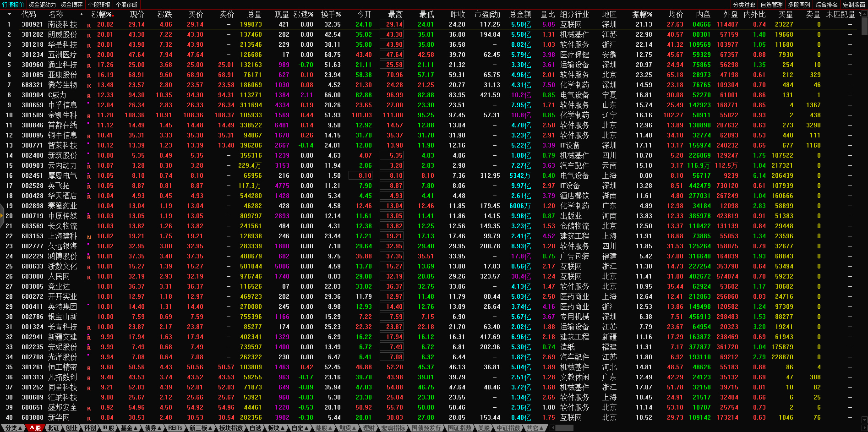Screen dimensions: 868x432
Task: Click the N marker beside 上海建科
Action: 89,237
